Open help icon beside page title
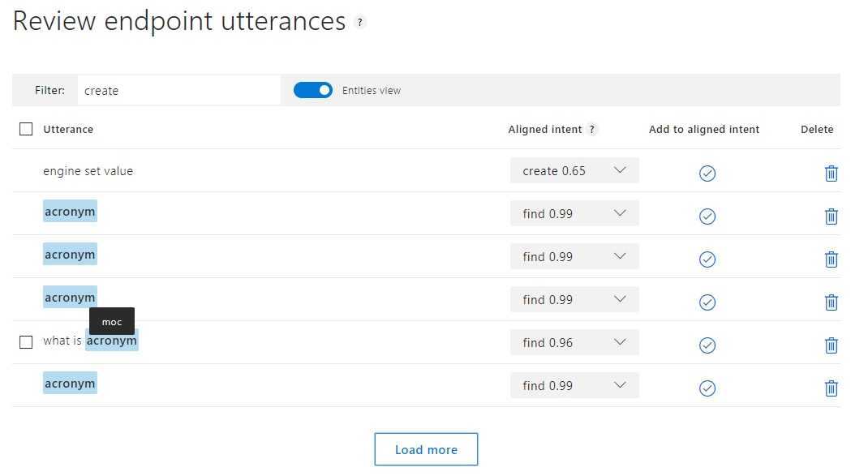 360,23
